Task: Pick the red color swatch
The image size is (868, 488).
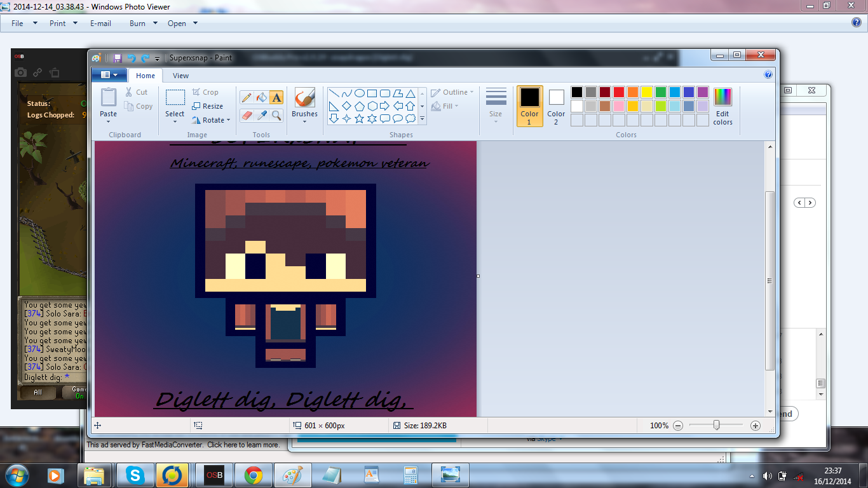Action: point(618,92)
